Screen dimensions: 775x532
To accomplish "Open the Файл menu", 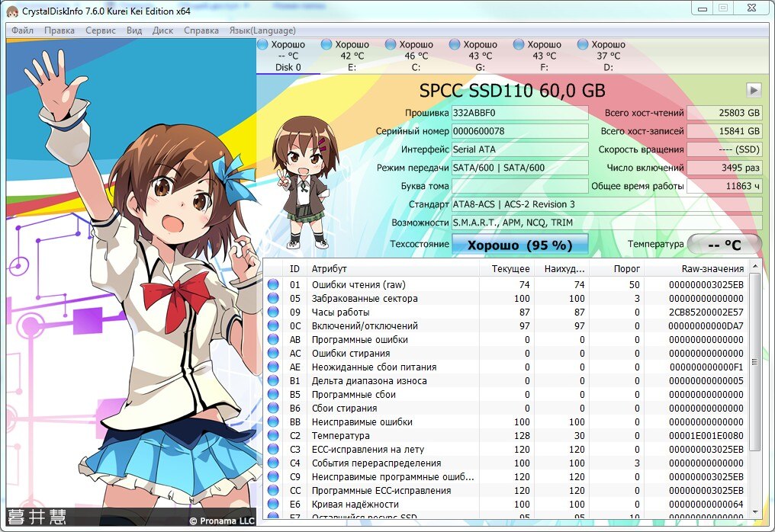I will (23, 30).
